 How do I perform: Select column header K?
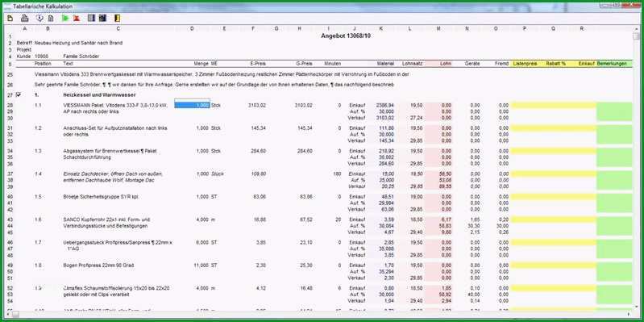(x=381, y=29)
